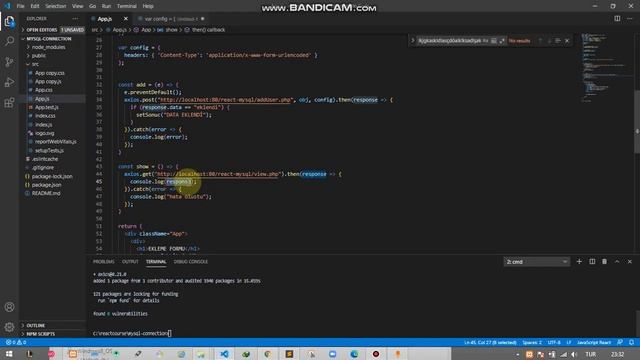
Task: Toggle match case in Find widget
Action: tap(485, 41)
